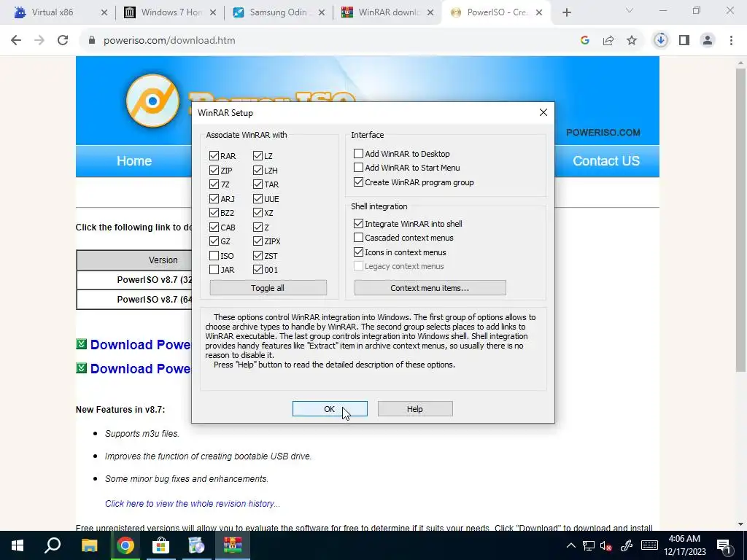Click the Chrome taskbar icon
Viewport: 747px width, 560px height.
click(125, 545)
